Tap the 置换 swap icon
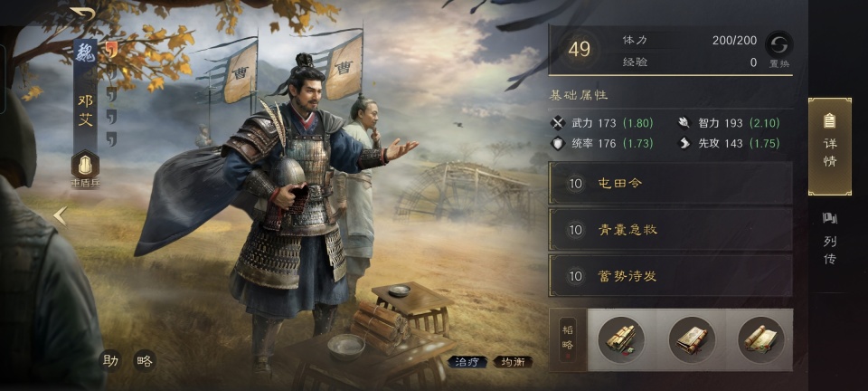This screenshot has height=391, width=868. point(778,44)
